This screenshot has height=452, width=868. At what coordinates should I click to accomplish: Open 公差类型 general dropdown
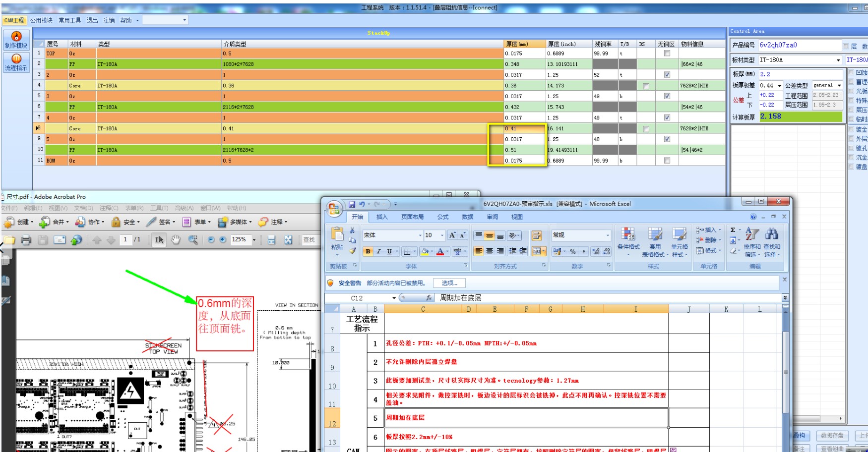coord(839,85)
